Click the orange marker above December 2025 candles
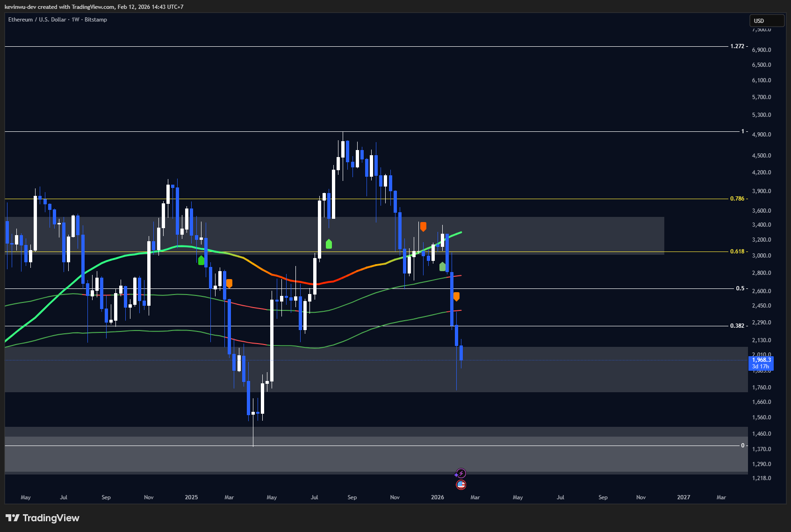This screenshot has height=532, width=791. pyautogui.click(x=423, y=227)
